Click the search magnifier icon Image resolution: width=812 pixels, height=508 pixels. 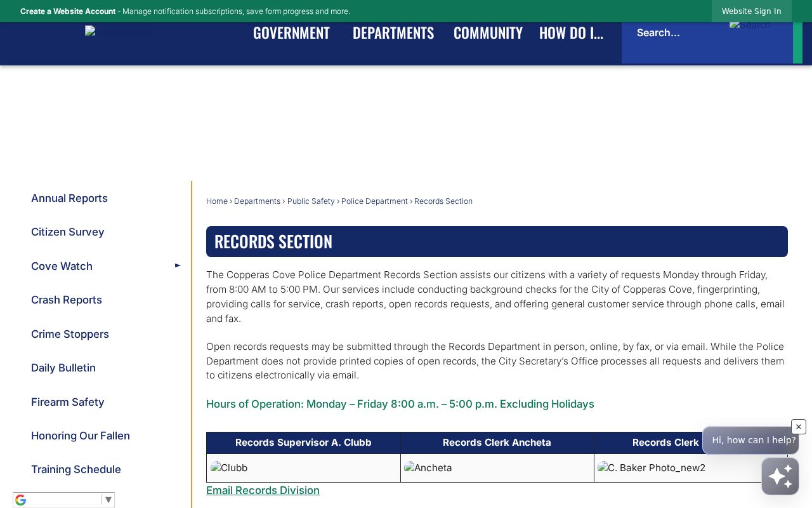(x=750, y=25)
